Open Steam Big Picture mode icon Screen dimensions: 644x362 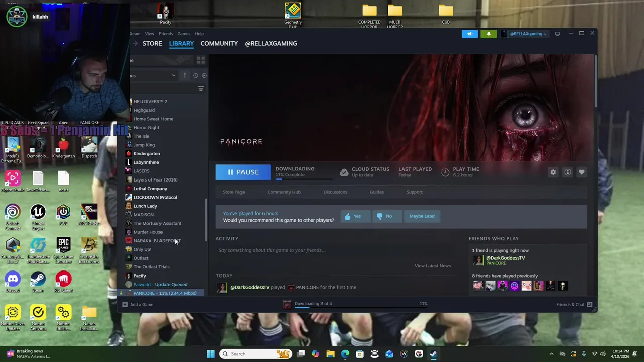557,34
